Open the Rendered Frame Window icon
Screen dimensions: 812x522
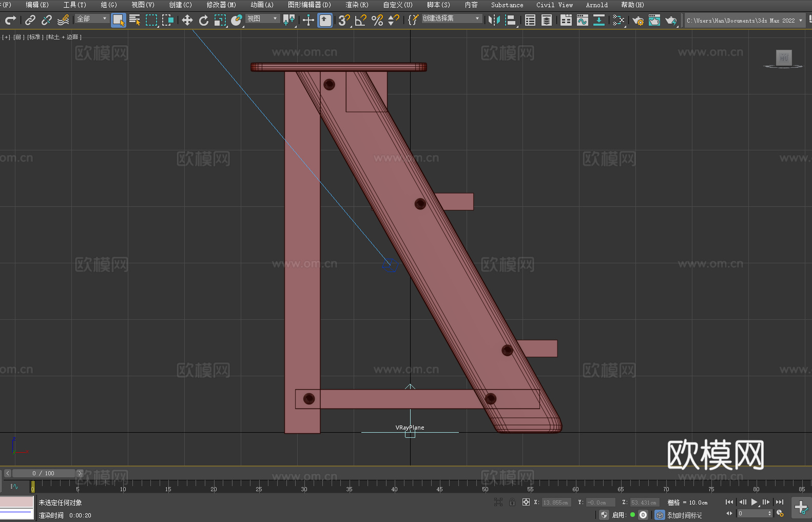654,20
